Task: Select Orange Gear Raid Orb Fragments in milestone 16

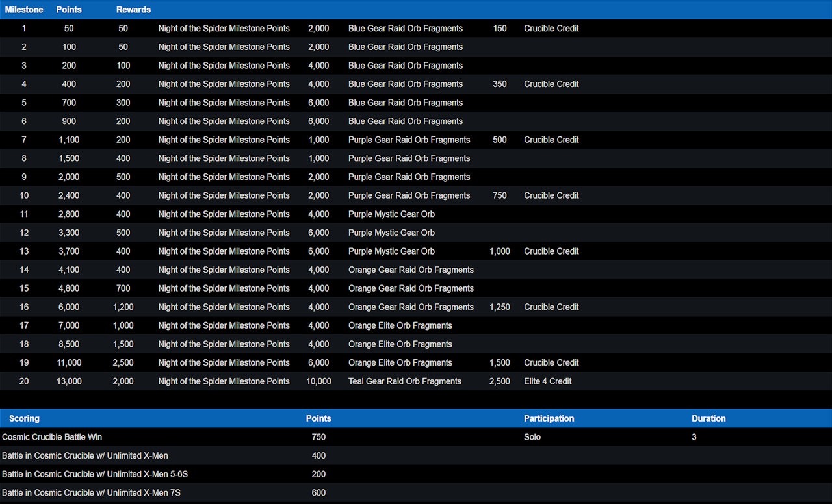Action: click(411, 307)
